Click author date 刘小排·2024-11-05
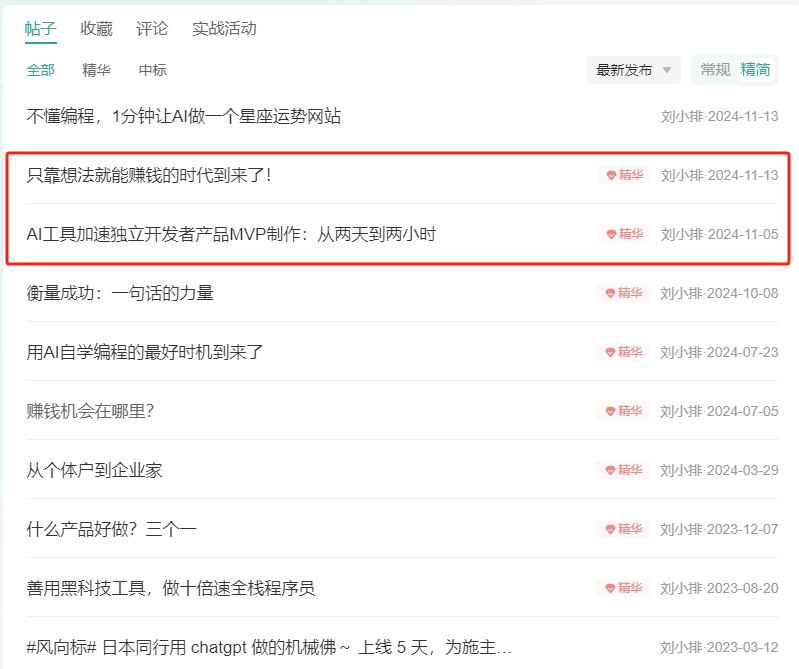The width and height of the screenshot is (799, 669). click(x=720, y=234)
